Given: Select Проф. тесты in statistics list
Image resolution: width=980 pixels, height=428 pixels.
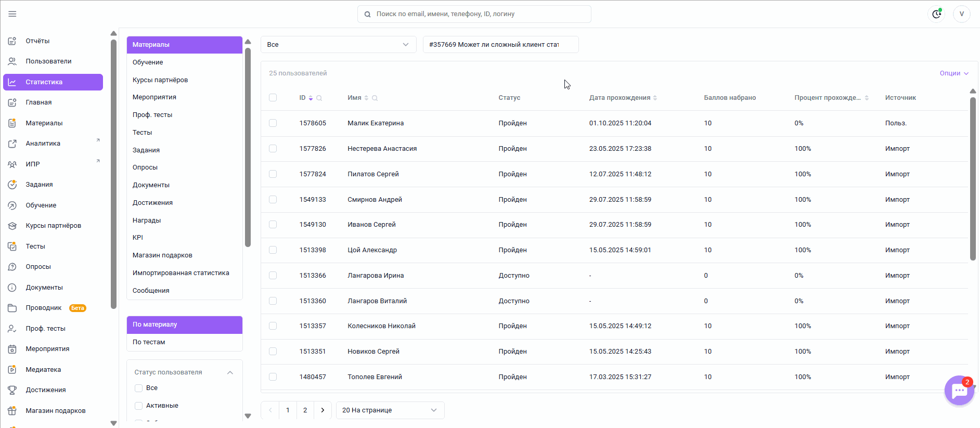Looking at the screenshot, I should 152,115.
